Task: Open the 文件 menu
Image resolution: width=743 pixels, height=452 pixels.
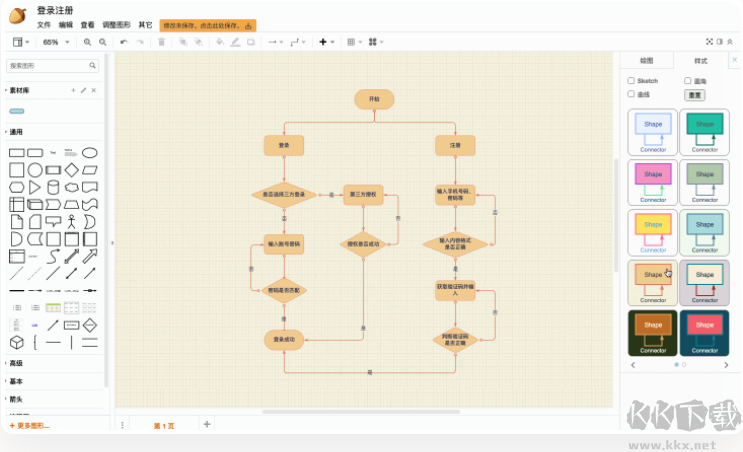Action: click(x=44, y=24)
